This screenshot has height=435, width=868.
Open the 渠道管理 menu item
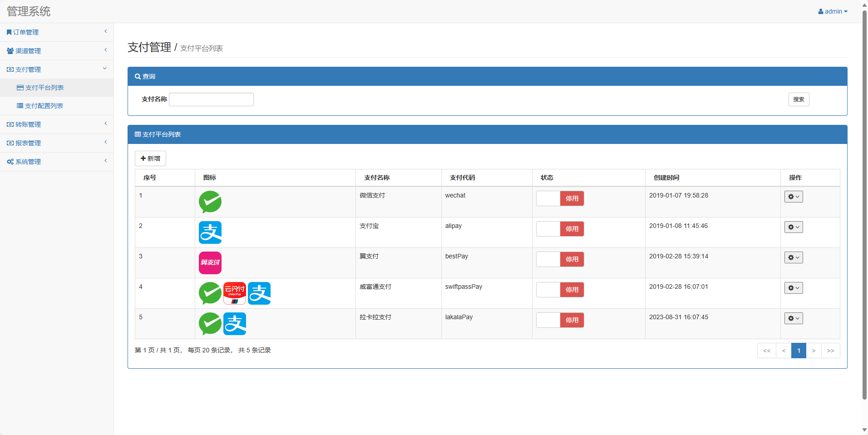click(57, 51)
